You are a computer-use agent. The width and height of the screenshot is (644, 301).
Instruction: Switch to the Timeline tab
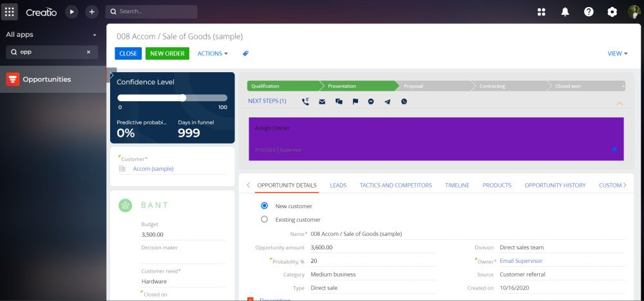pyautogui.click(x=457, y=186)
